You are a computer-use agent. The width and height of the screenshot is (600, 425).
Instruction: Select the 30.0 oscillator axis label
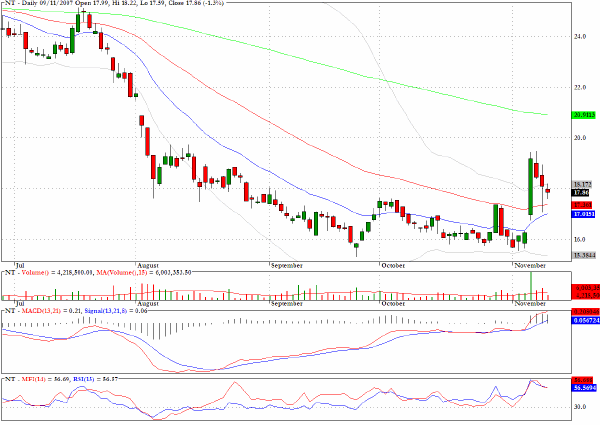pos(580,406)
